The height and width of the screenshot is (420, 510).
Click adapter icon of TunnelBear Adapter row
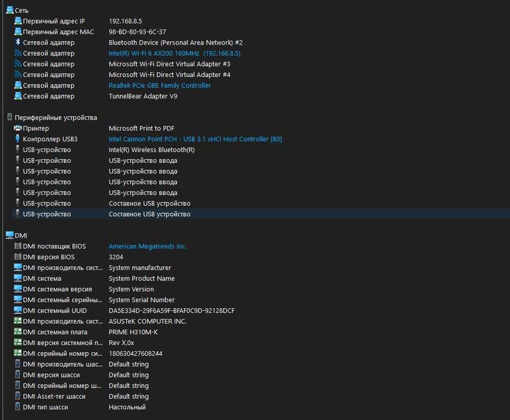[x=18, y=96]
